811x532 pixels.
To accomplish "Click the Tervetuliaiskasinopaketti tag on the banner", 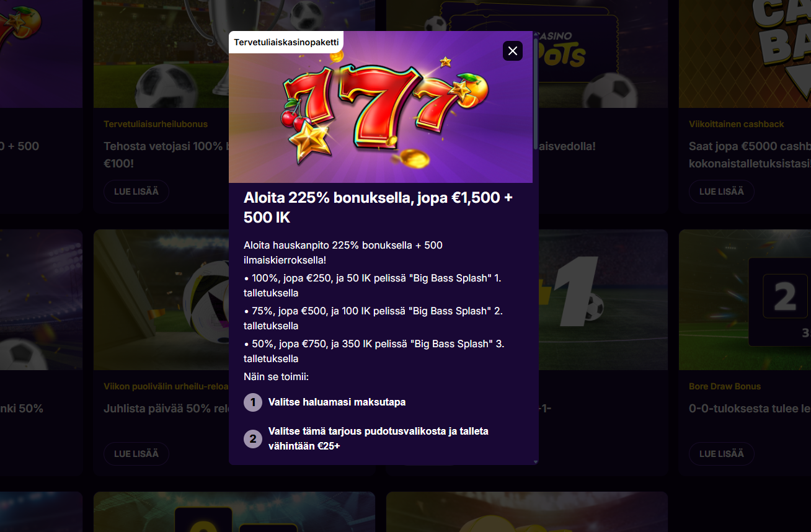I will [286, 42].
